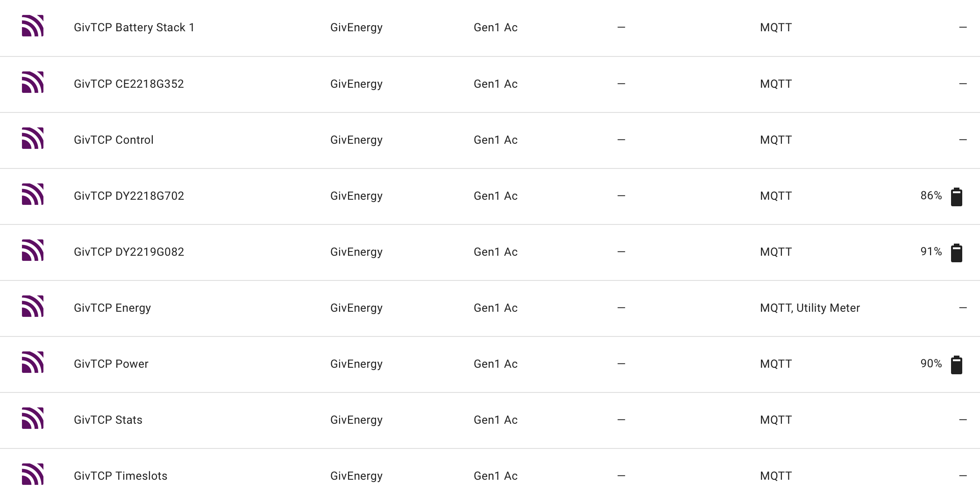Image resolution: width=980 pixels, height=504 pixels.
Task: Click the battery icon showing 90%
Action: pyautogui.click(x=956, y=364)
